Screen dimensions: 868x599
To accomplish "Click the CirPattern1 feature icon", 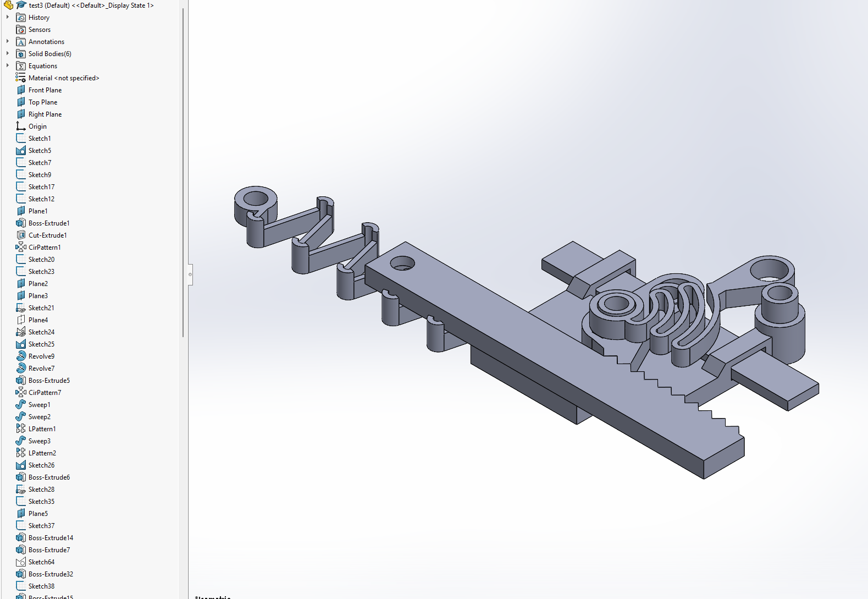I will [x=21, y=248].
